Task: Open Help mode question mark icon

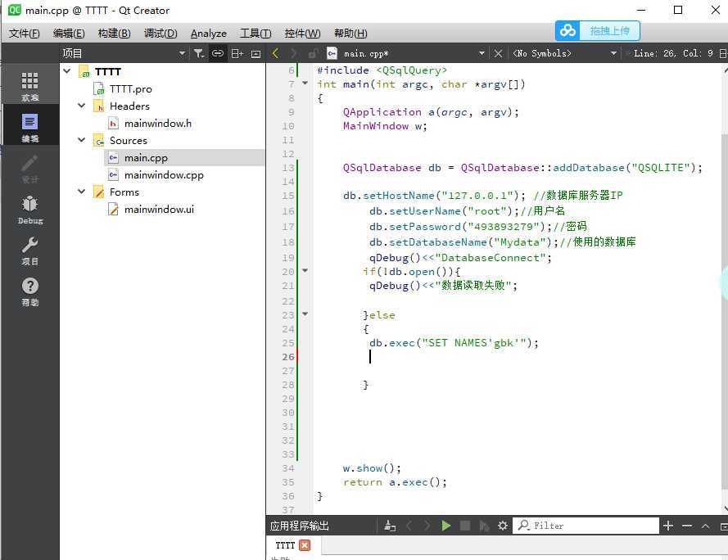Action: (x=29, y=291)
